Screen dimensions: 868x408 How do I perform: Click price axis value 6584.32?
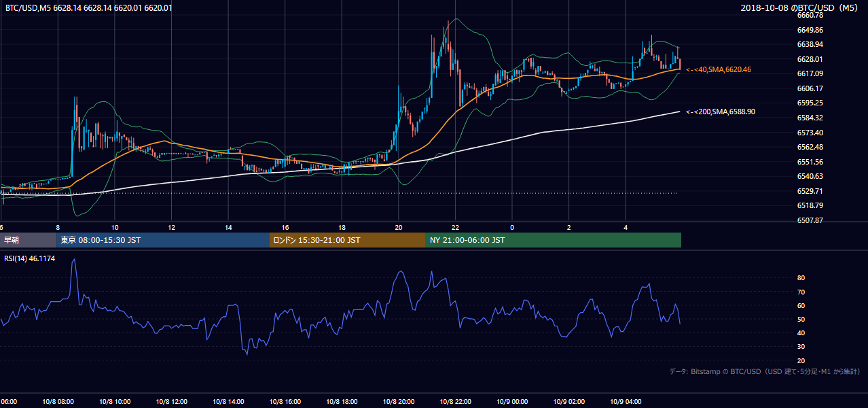tap(810, 118)
